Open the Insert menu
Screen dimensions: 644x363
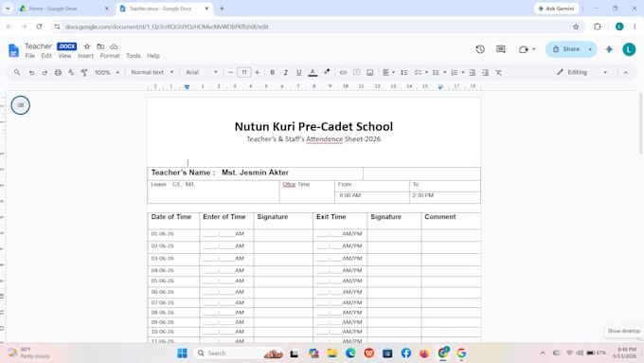[85, 56]
